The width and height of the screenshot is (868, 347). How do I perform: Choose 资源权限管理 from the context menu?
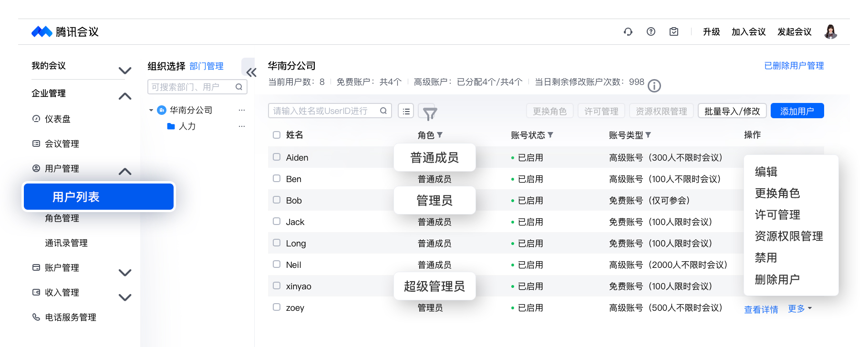coord(789,236)
